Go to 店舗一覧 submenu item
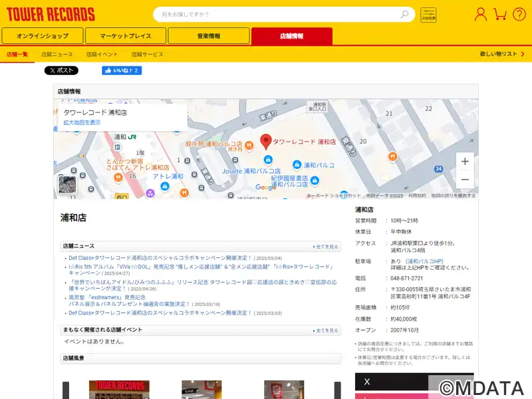532x399 pixels. 17,55
